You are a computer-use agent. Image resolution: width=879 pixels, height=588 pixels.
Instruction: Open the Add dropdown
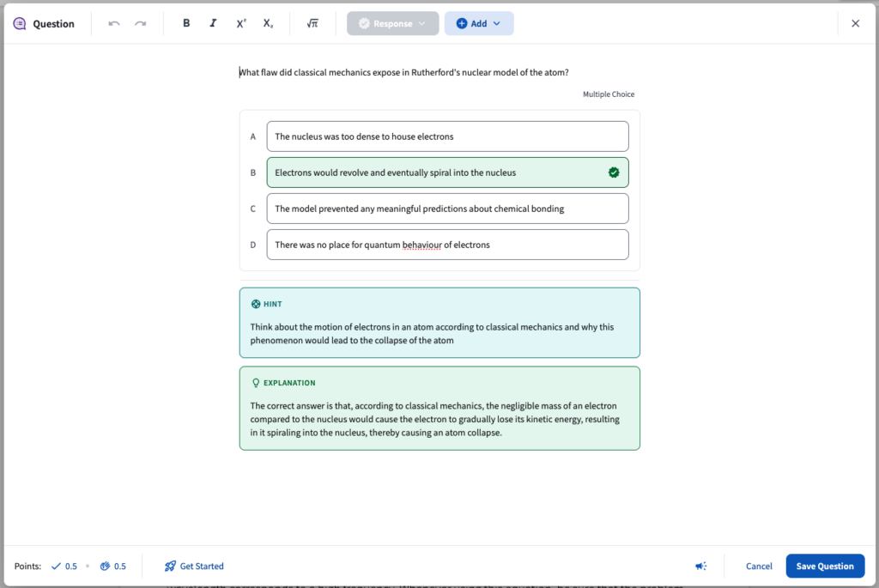coord(478,23)
